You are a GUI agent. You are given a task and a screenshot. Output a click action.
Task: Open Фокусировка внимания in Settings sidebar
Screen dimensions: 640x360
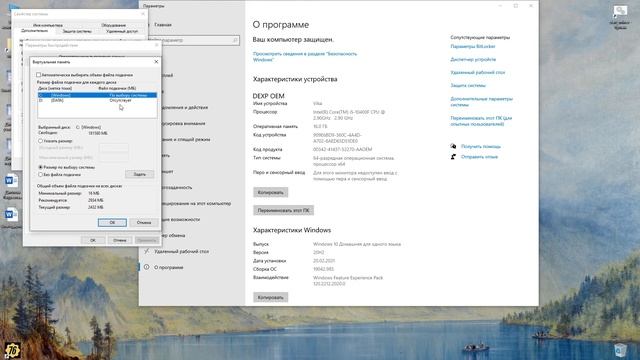183,123
